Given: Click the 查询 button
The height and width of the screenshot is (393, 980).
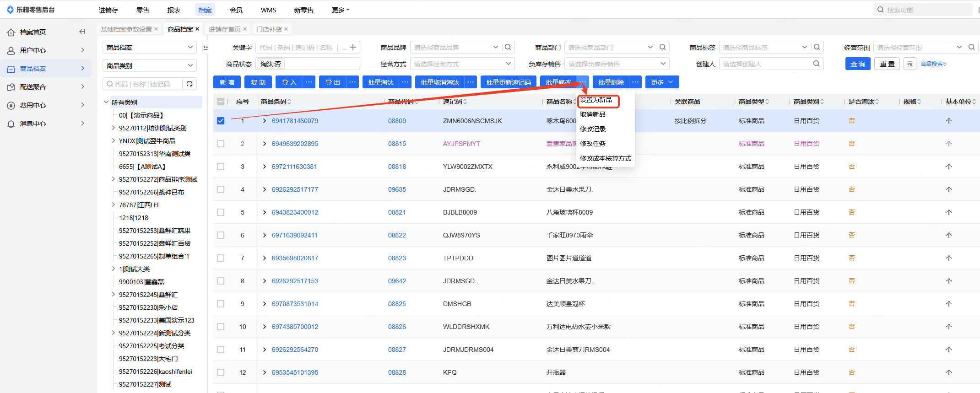Looking at the screenshot, I should click(x=857, y=64).
